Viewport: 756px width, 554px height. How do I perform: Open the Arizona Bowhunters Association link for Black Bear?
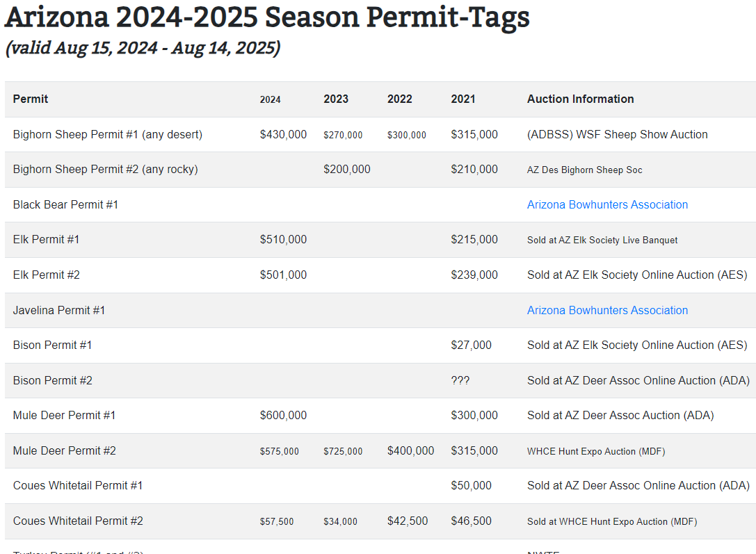607,205
